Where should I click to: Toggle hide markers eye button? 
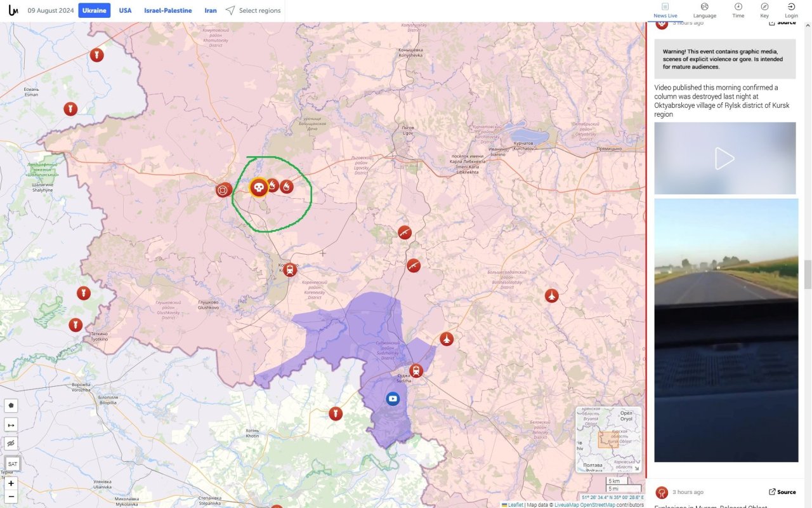coord(11,443)
